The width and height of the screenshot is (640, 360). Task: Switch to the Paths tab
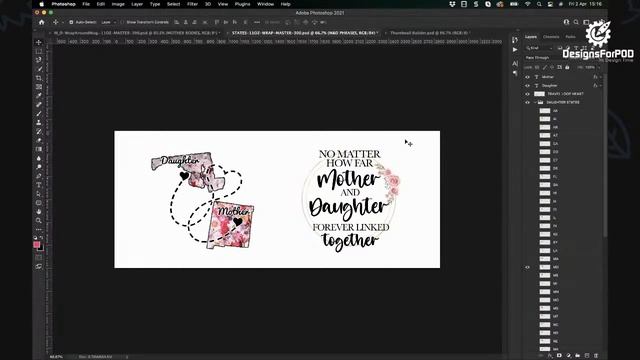click(x=571, y=37)
